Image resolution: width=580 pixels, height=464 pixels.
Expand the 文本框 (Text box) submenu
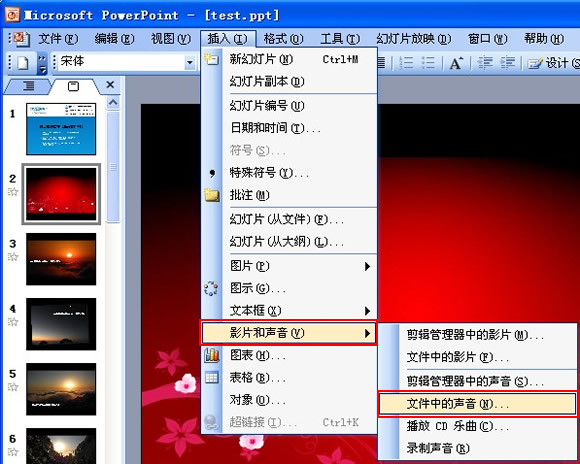coord(367,310)
